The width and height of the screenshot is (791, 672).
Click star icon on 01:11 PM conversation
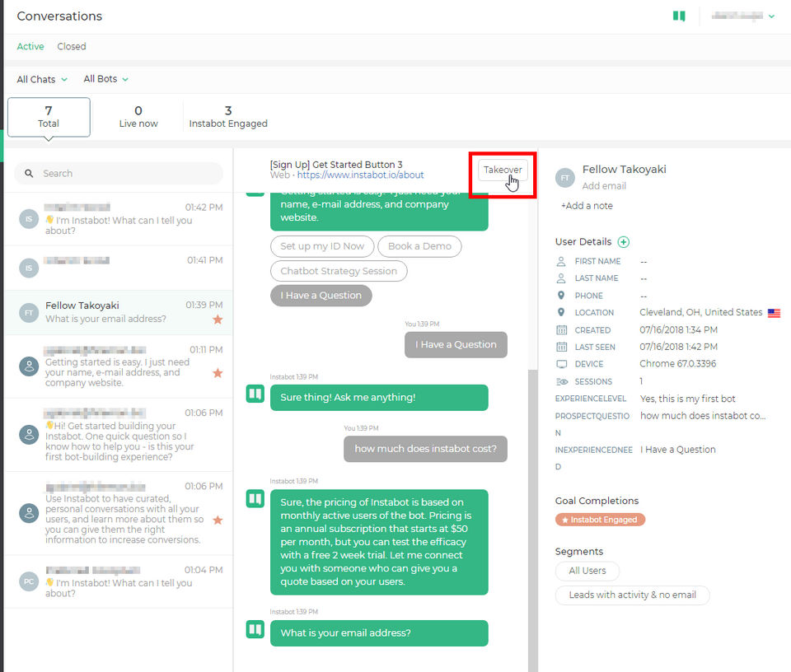[218, 373]
